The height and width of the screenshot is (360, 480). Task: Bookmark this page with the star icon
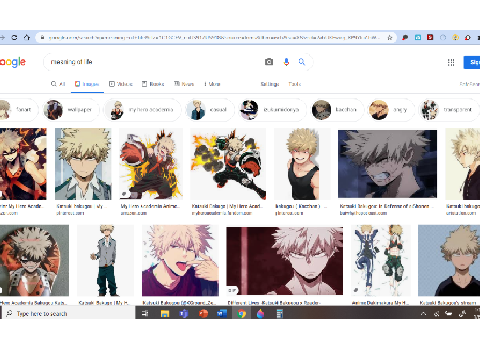click(x=389, y=38)
